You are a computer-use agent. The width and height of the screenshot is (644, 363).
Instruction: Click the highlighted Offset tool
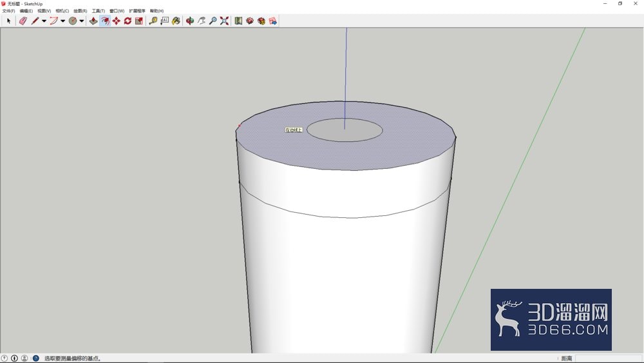click(x=105, y=21)
